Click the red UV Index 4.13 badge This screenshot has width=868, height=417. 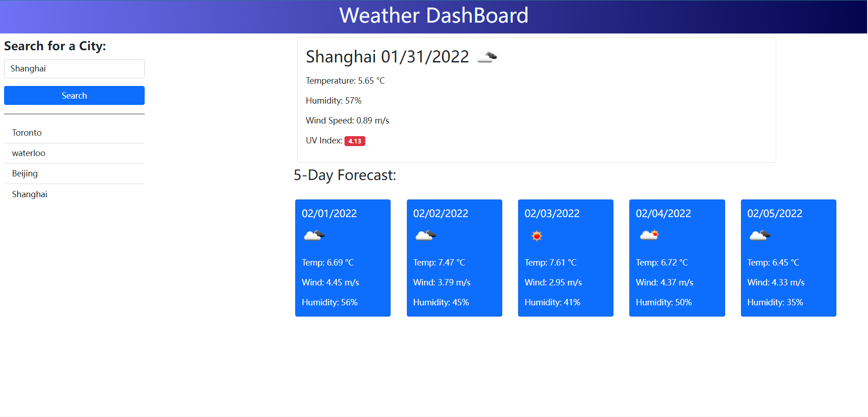tap(354, 141)
